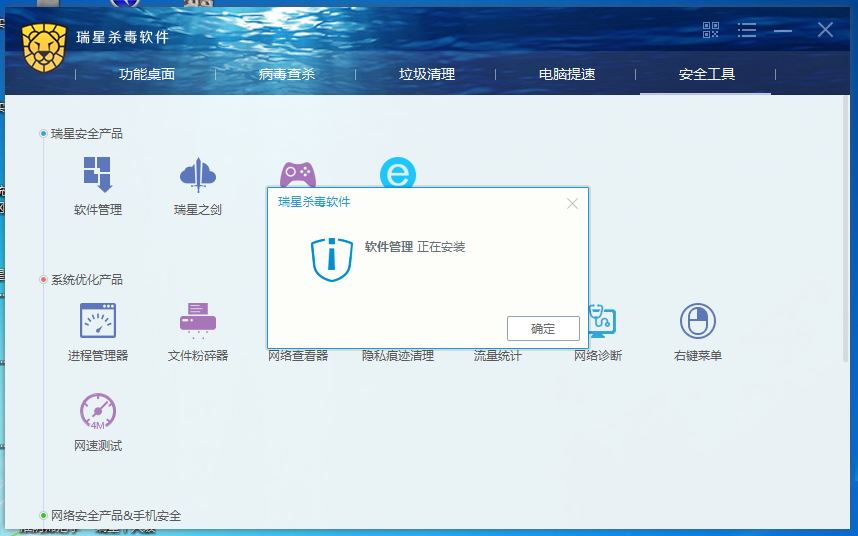Open 软件管理 software manager icon
The width and height of the screenshot is (858, 536).
97,174
